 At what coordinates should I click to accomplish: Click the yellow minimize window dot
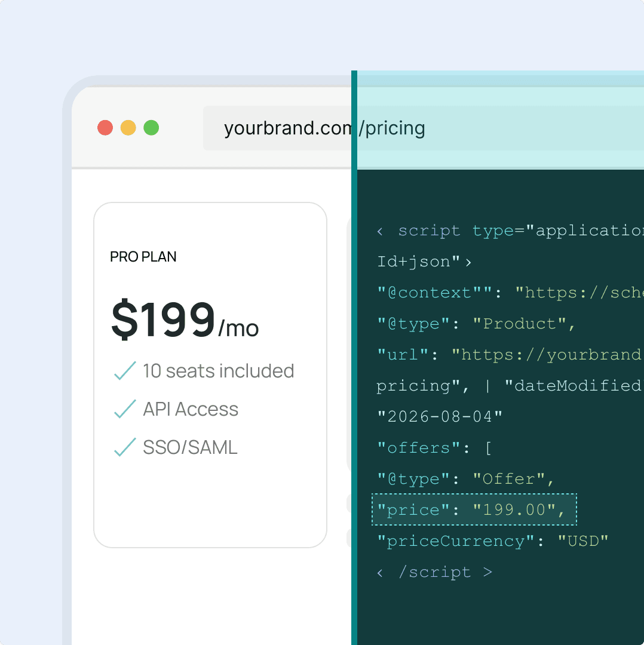coord(128,128)
